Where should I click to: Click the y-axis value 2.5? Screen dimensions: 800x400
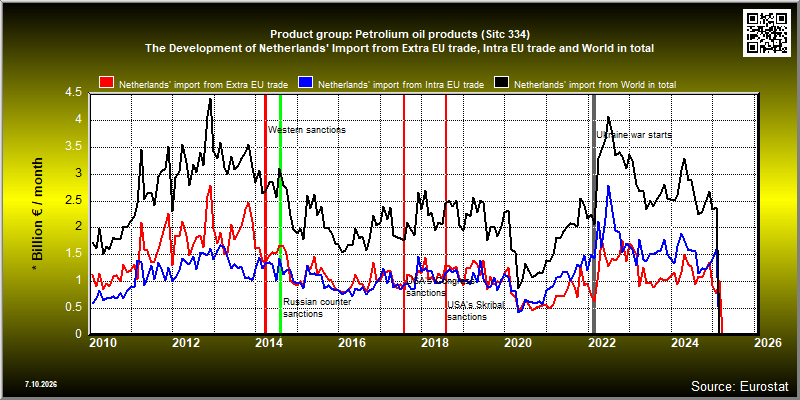pos(73,201)
